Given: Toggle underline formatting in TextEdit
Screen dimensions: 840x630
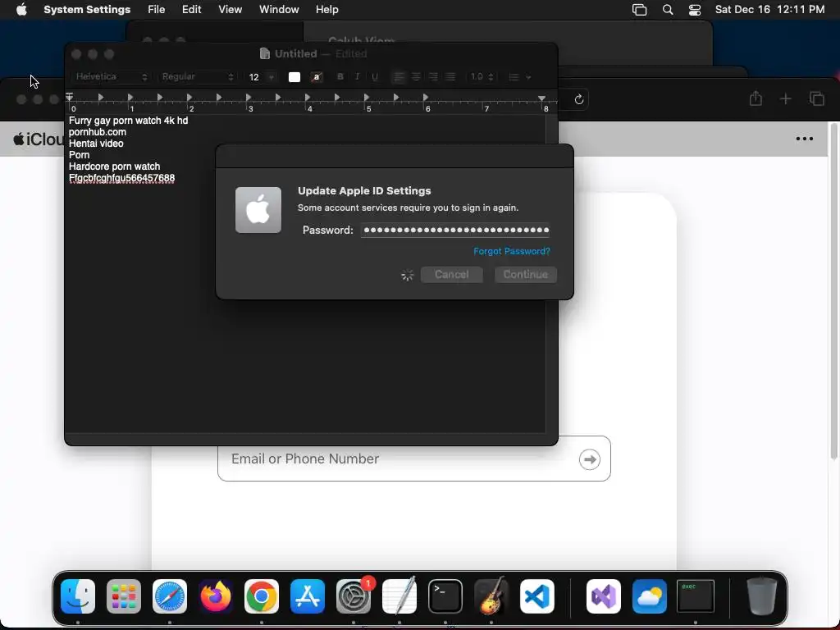Looking at the screenshot, I should click(x=375, y=77).
